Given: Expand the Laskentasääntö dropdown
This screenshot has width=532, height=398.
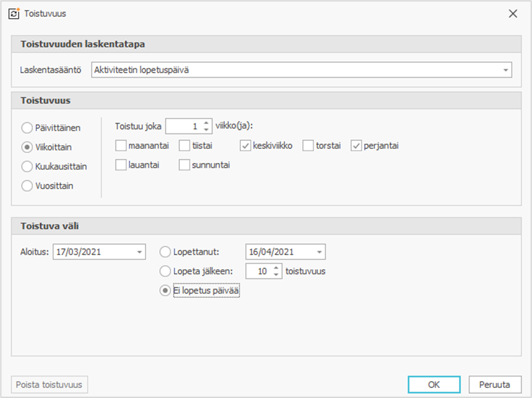Looking at the screenshot, I should [x=504, y=70].
